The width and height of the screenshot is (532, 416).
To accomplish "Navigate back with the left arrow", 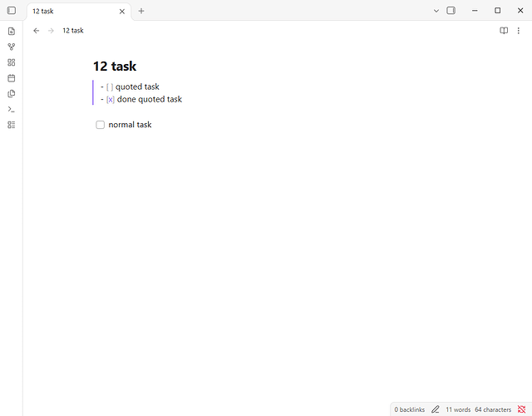I will pyautogui.click(x=37, y=31).
